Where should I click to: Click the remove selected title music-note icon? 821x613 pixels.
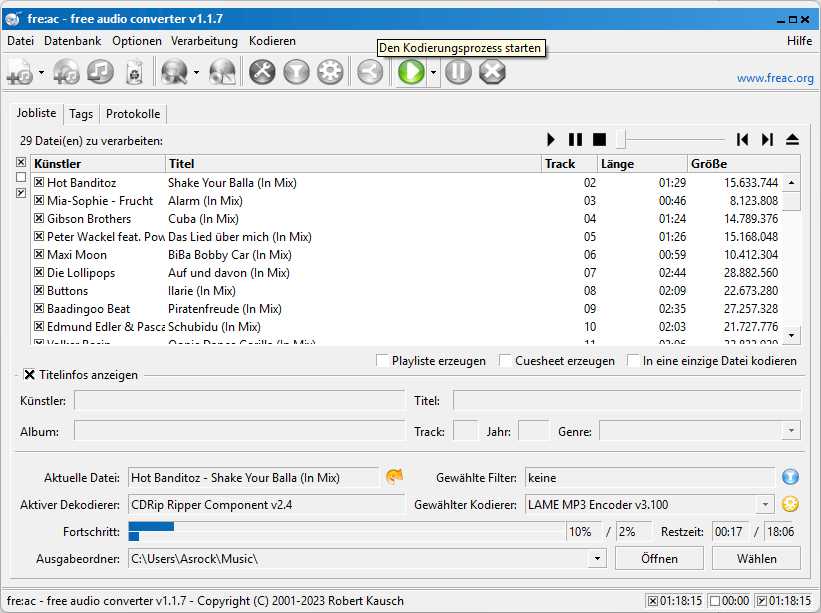coord(101,72)
